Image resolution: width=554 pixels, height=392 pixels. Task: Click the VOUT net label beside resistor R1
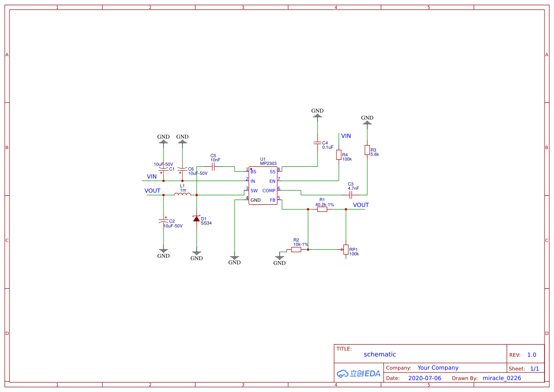(361, 205)
